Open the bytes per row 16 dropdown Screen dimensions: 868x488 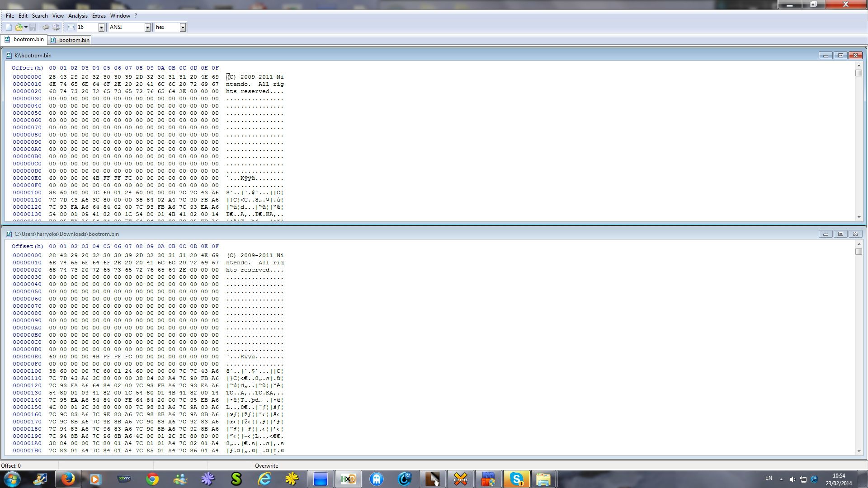pyautogui.click(x=101, y=28)
